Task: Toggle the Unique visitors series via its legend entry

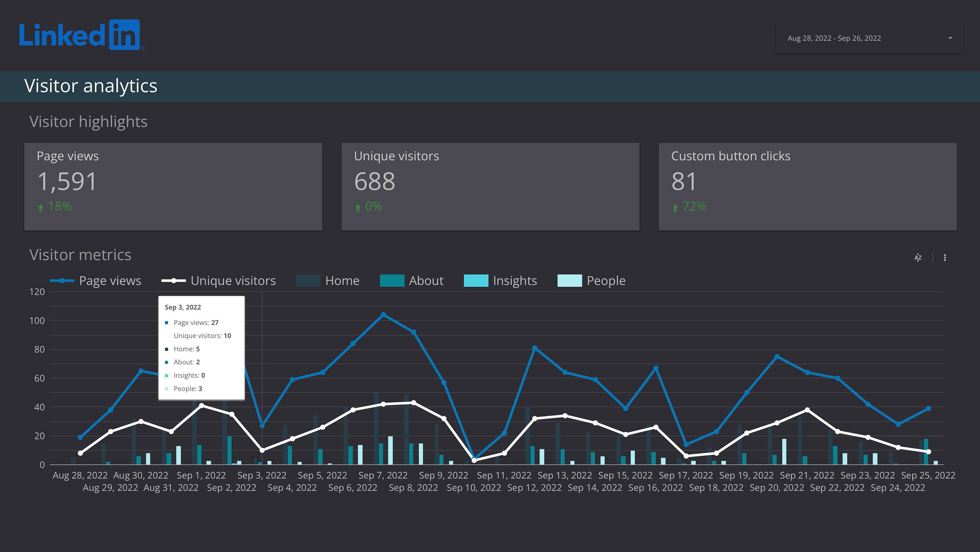Action: click(233, 280)
